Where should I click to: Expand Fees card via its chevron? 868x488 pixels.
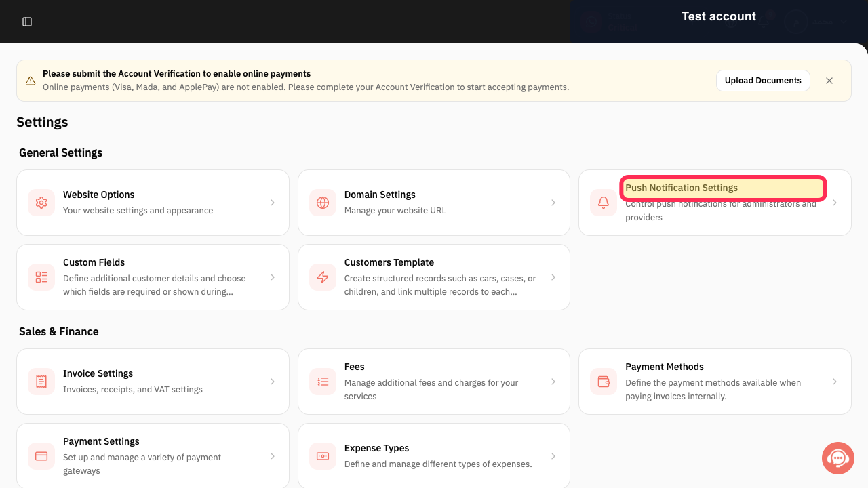[x=553, y=382]
